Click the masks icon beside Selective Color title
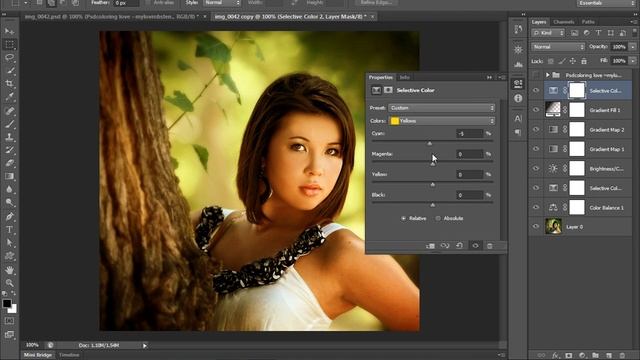 coord(388,90)
